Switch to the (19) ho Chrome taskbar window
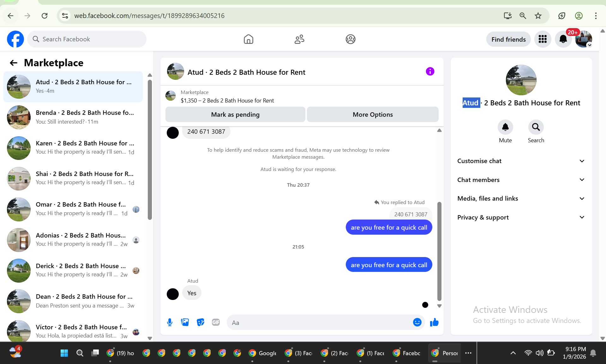Screen dimensions: 606x364 coord(121,353)
